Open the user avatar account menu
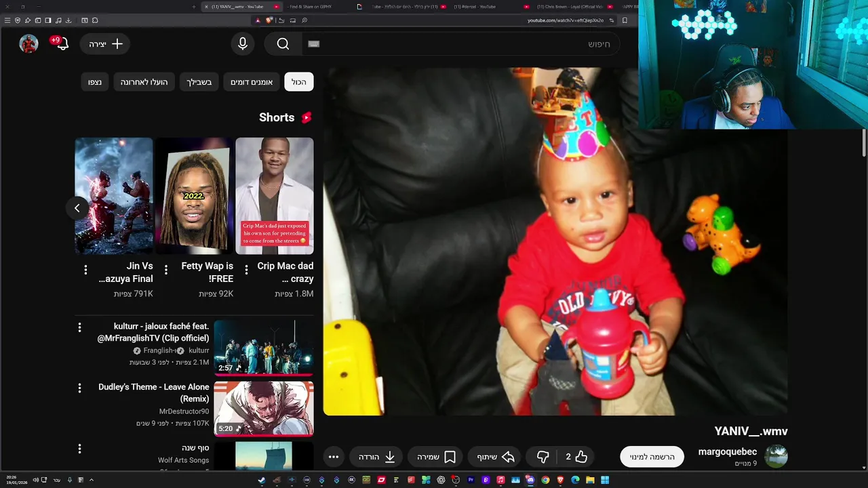The width and height of the screenshot is (868, 488). tap(28, 44)
